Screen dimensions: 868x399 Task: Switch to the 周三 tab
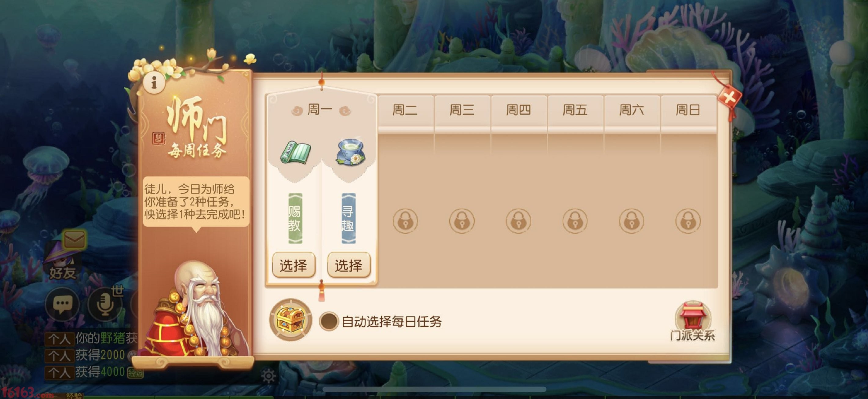pyautogui.click(x=462, y=110)
